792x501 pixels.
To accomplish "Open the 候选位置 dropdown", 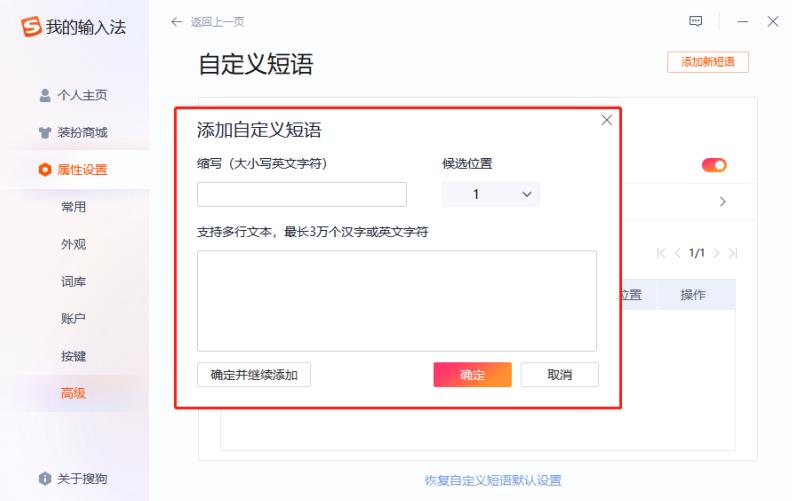I will coord(491,194).
